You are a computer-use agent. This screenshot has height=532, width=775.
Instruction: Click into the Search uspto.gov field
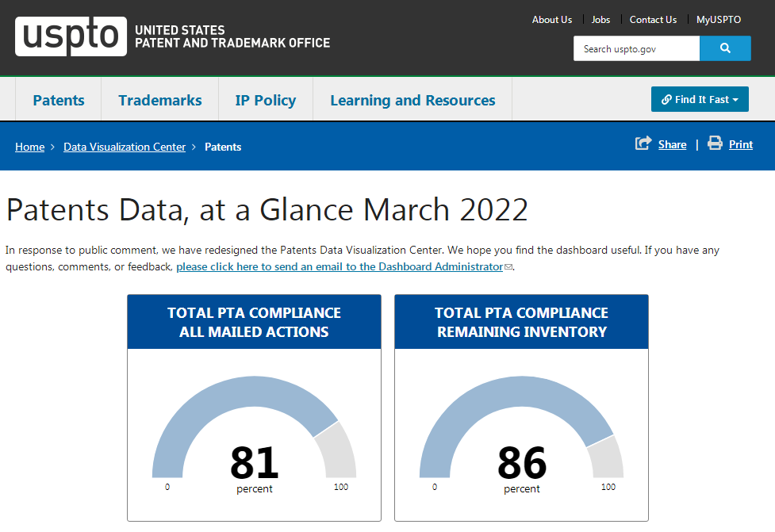pyautogui.click(x=636, y=48)
